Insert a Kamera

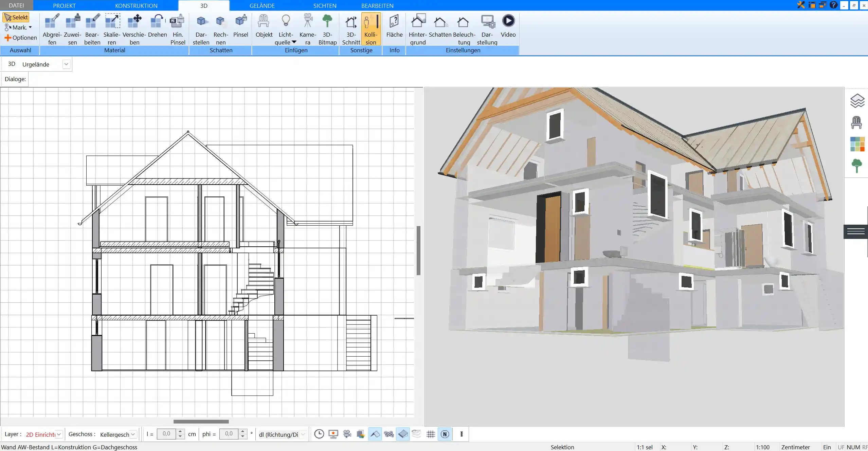[x=308, y=29]
